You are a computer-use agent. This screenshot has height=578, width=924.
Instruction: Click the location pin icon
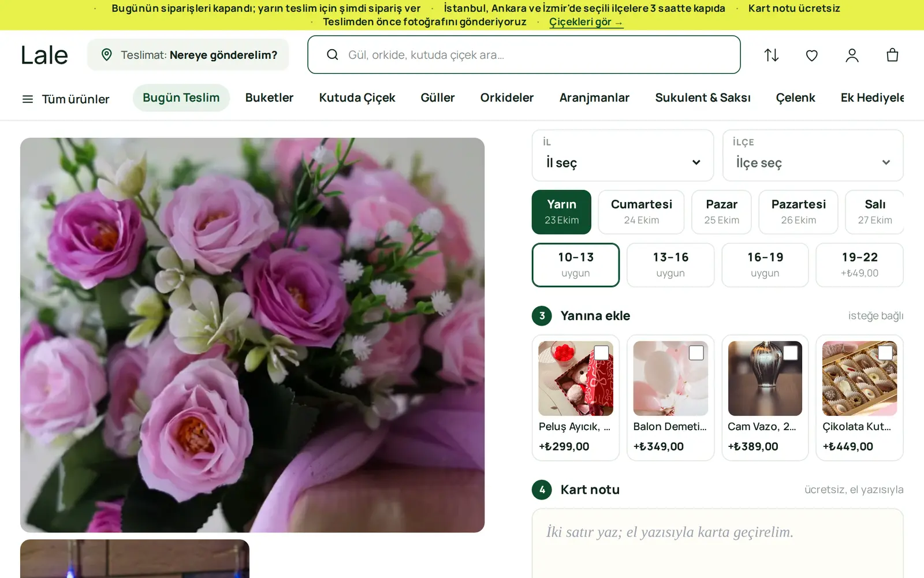click(106, 55)
